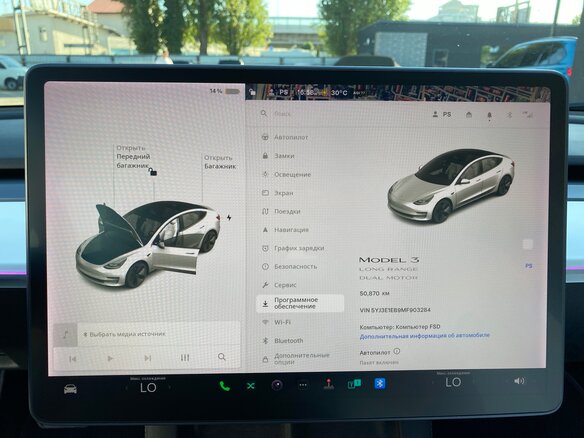
Task: Tap the battery 14% indicator
Action: click(x=225, y=91)
